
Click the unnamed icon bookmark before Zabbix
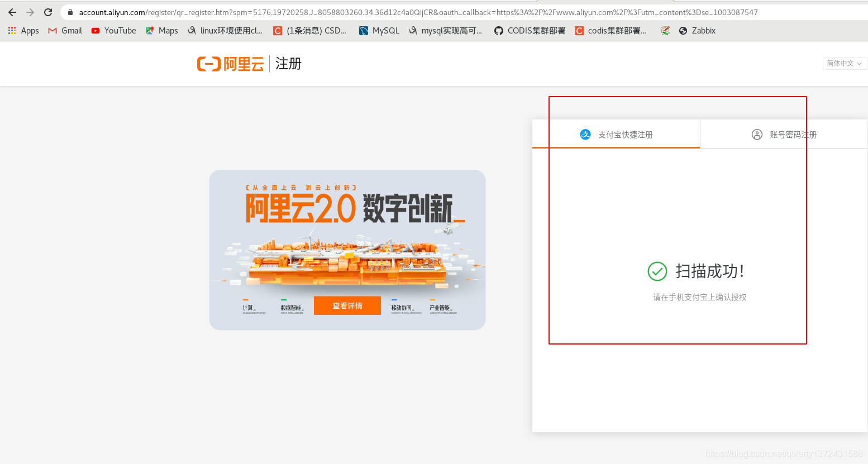[x=665, y=31]
